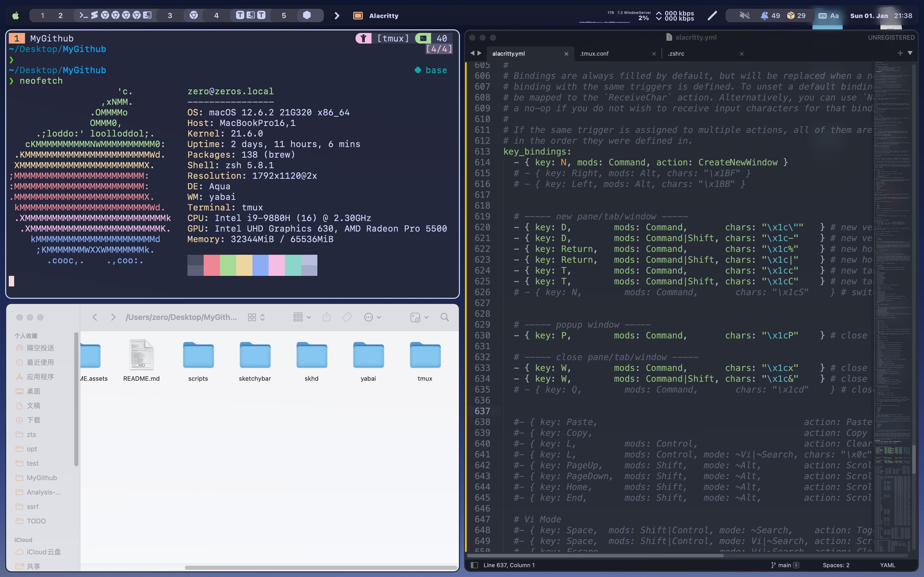Switch to the .zshrc tab
This screenshot has width=924, height=577.
676,53
